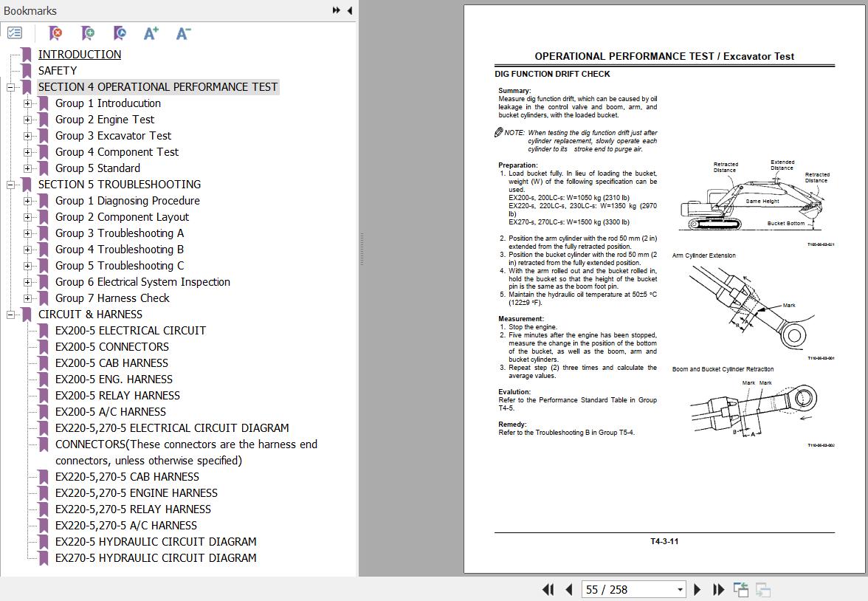The width and height of the screenshot is (868, 601).
Task: Open the INTRODUCTION bookmark
Action: (x=80, y=55)
